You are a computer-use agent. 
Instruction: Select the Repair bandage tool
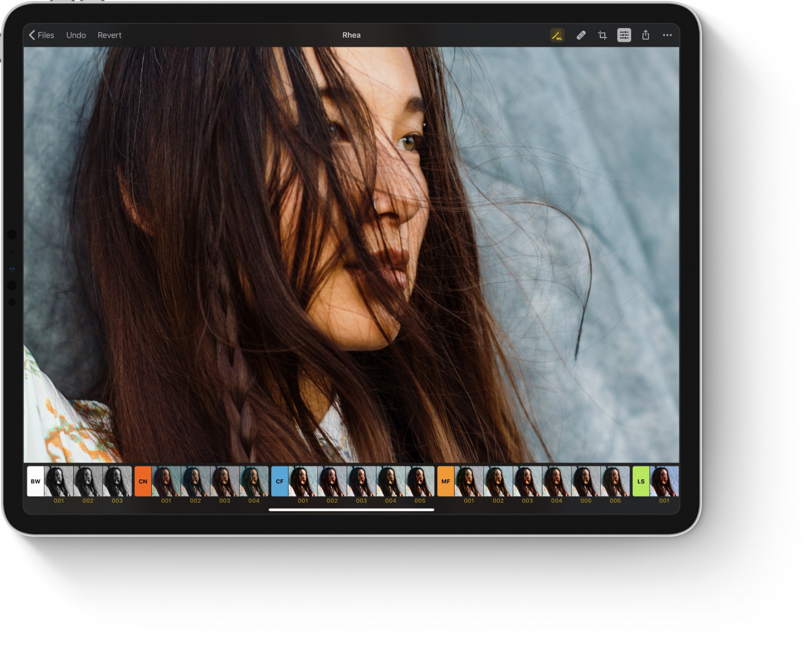click(x=581, y=35)
